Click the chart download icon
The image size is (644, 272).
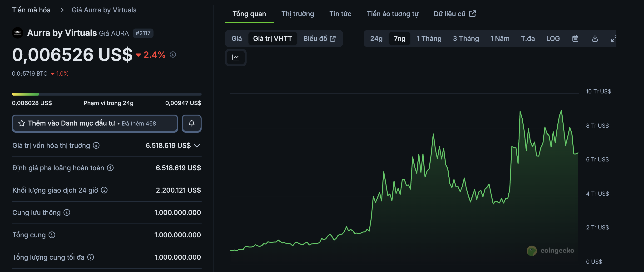[x=595, y=39]
